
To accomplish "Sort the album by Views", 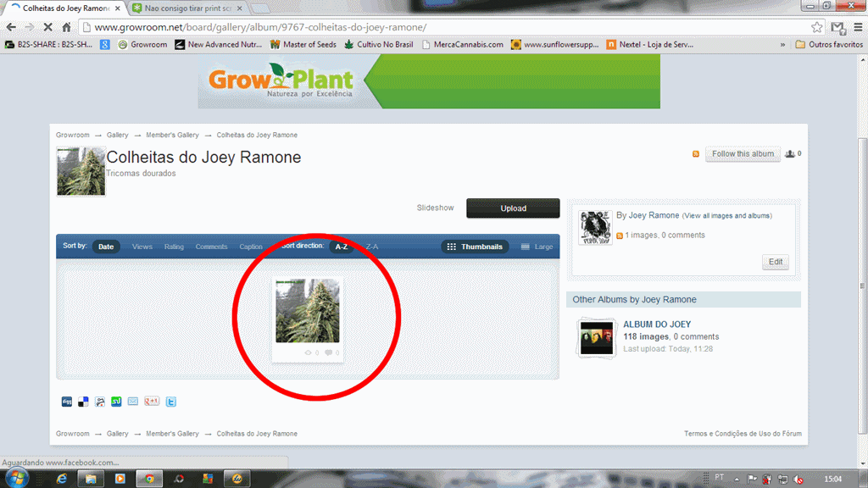I will [142, 247].
